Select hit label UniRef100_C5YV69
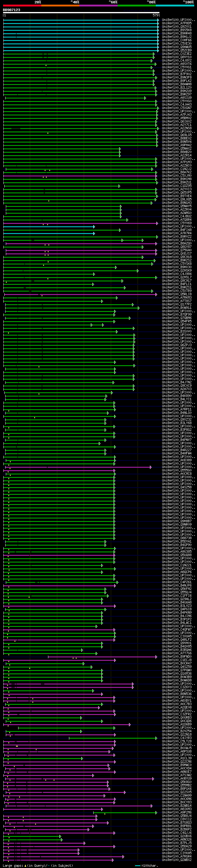 point(177,223)
